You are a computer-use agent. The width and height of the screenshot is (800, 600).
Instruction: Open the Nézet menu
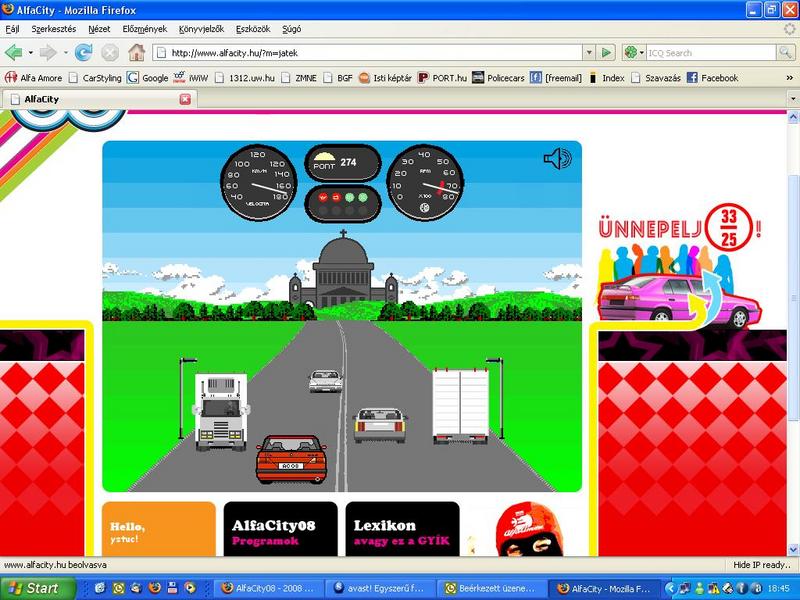coord(99,29)
